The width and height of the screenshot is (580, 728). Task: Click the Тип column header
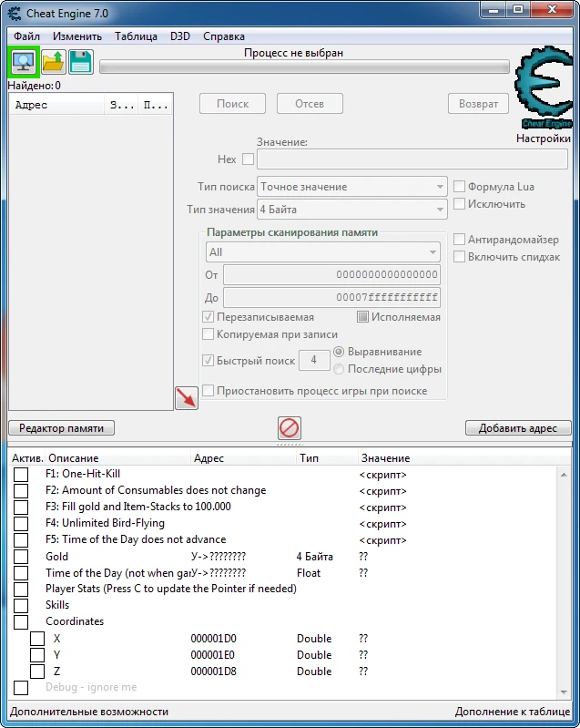tap(327, 458)
